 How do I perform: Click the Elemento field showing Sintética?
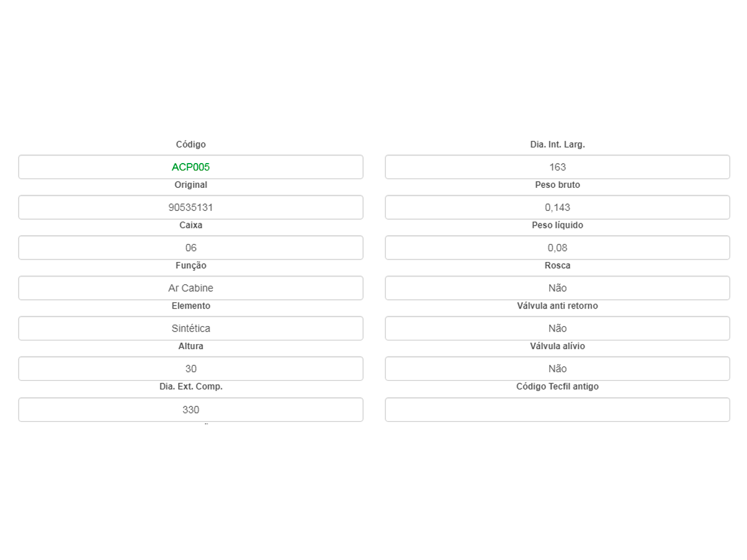point(190,329)
